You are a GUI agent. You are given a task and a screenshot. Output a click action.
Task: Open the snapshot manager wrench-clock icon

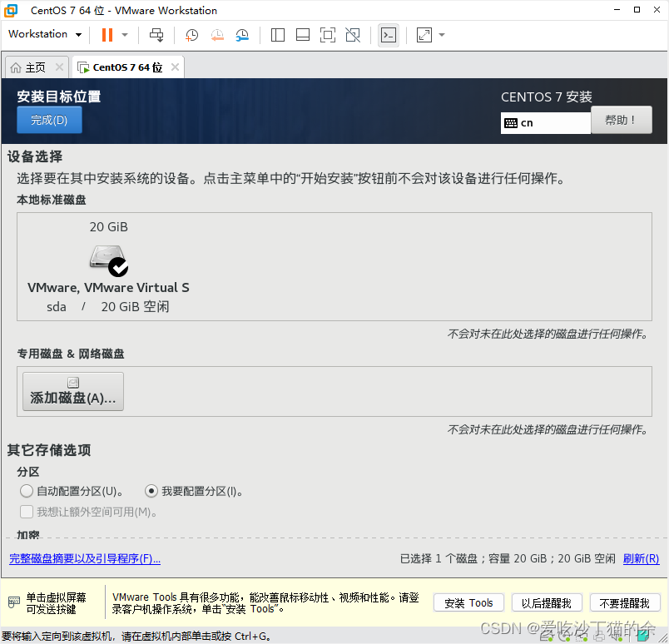coord(242,35)
